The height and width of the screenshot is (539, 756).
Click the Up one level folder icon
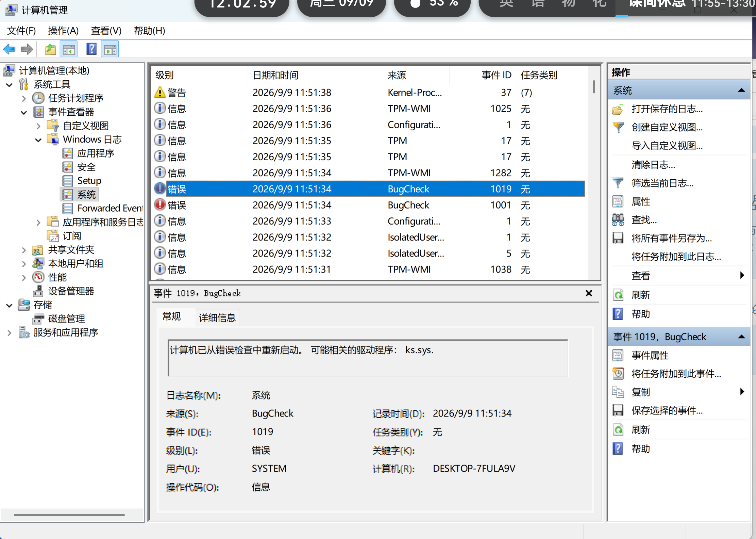(x=51, y=50)
